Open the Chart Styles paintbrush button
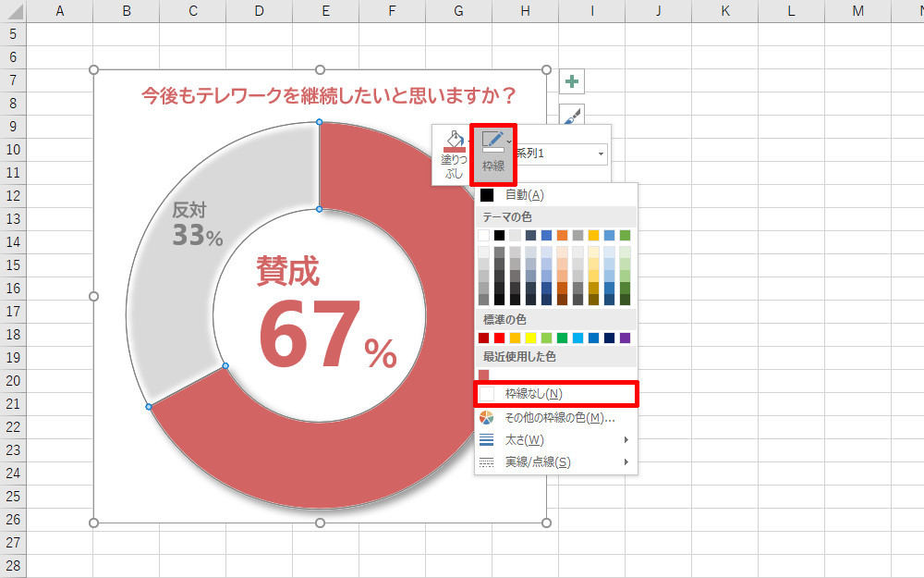The width and height of the screenshot is (924, 578). (x=572, y=115)
